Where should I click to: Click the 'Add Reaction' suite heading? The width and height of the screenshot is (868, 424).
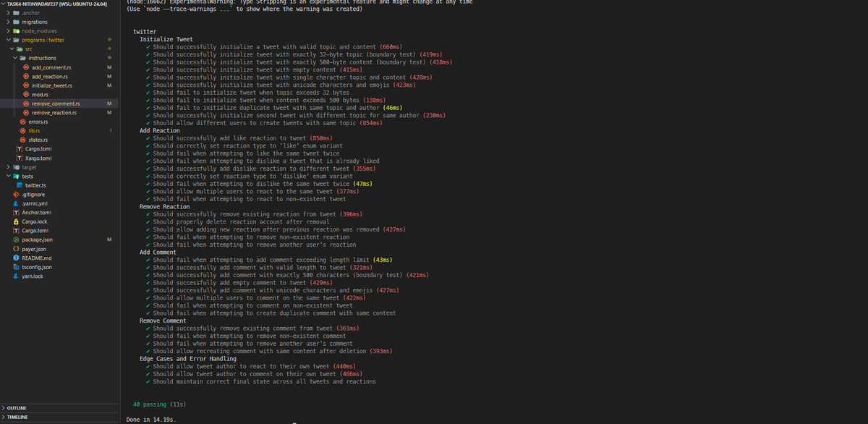click(159, 131)
